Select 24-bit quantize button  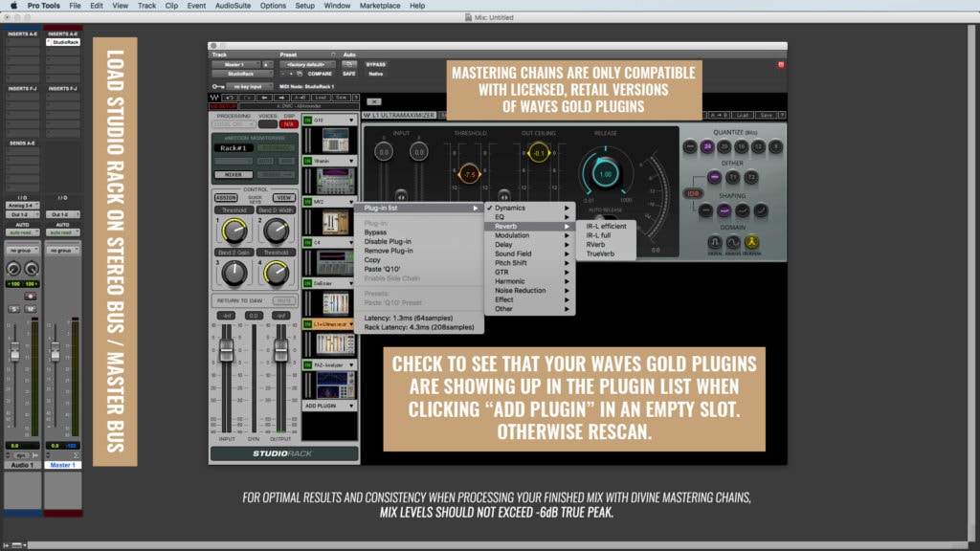click(707, 146)
